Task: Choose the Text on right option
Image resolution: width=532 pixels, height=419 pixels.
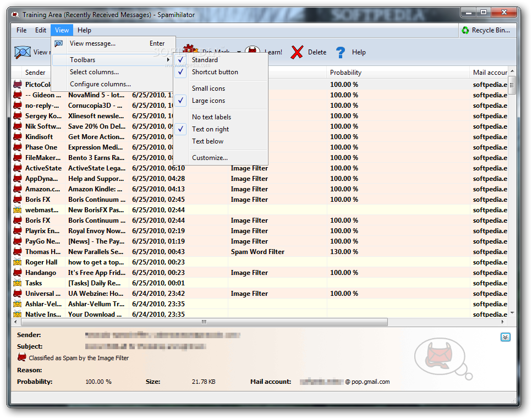Action: pyautogui.click(x=221, y=129)
